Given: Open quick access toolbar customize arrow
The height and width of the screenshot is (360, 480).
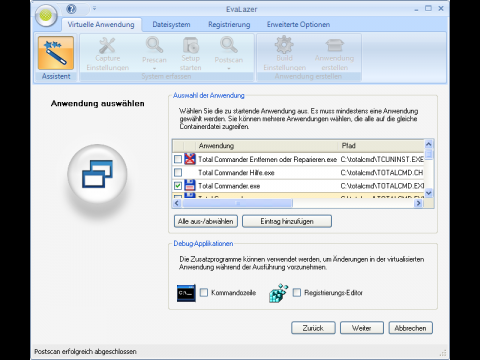Looking at the screenshot, I should click(x=94, y=8).
